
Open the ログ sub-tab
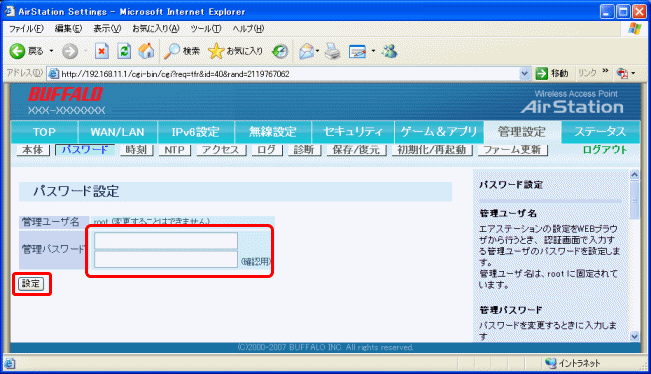pyautogui.click(x=267, y=149)
